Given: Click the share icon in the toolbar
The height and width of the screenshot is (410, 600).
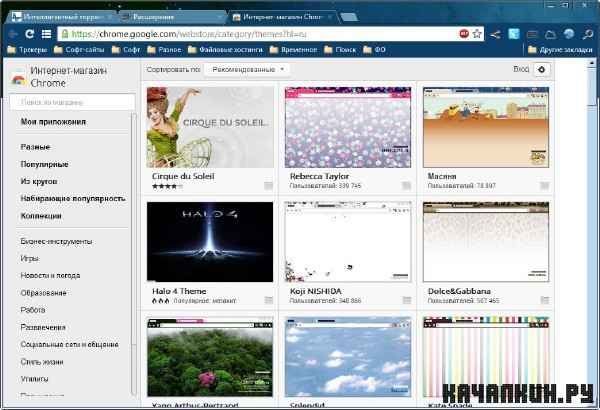Looking at the screenshot, I should click(495, 34).
